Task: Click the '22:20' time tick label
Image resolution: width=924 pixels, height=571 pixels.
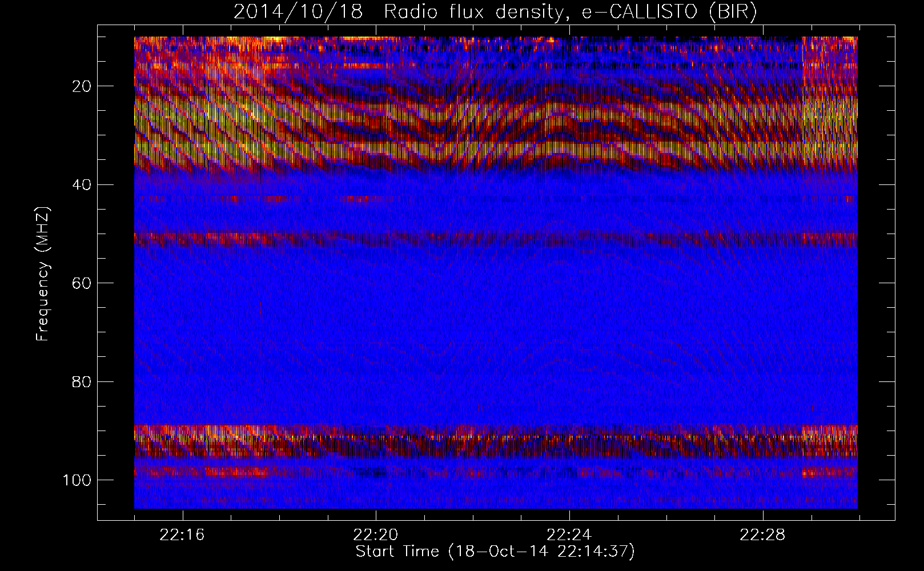Action: click(x=376, y=535)
